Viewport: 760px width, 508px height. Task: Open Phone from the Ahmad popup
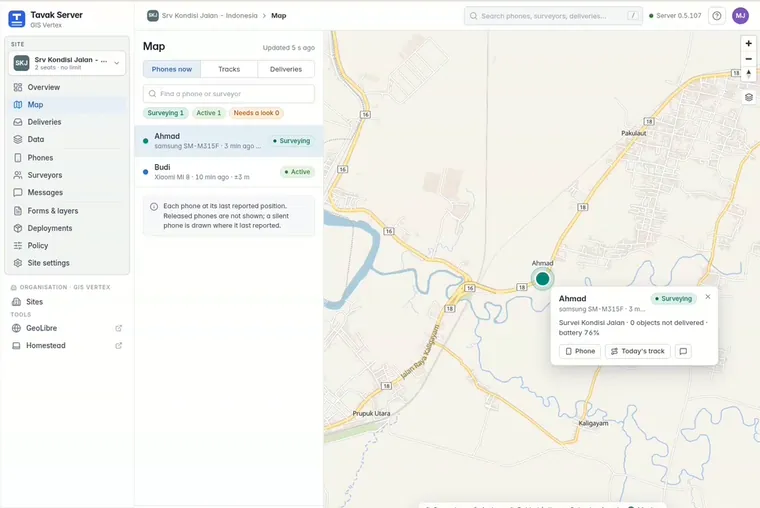point(580,351)
